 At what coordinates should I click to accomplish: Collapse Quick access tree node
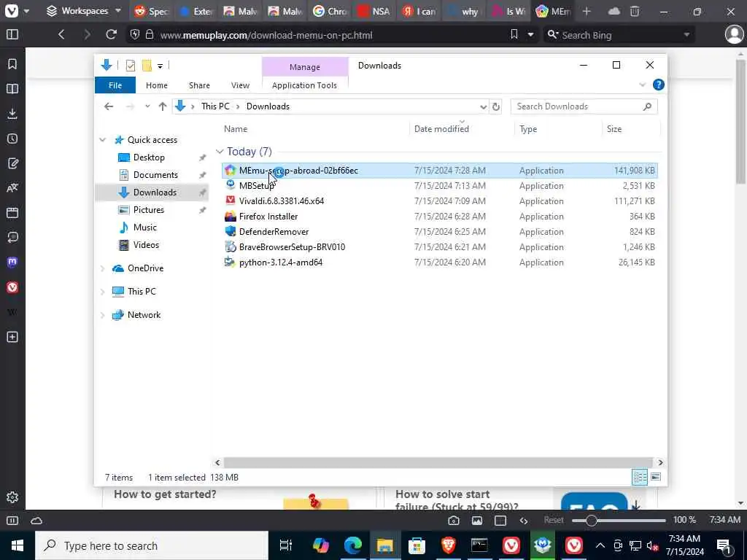pos(102,140)
